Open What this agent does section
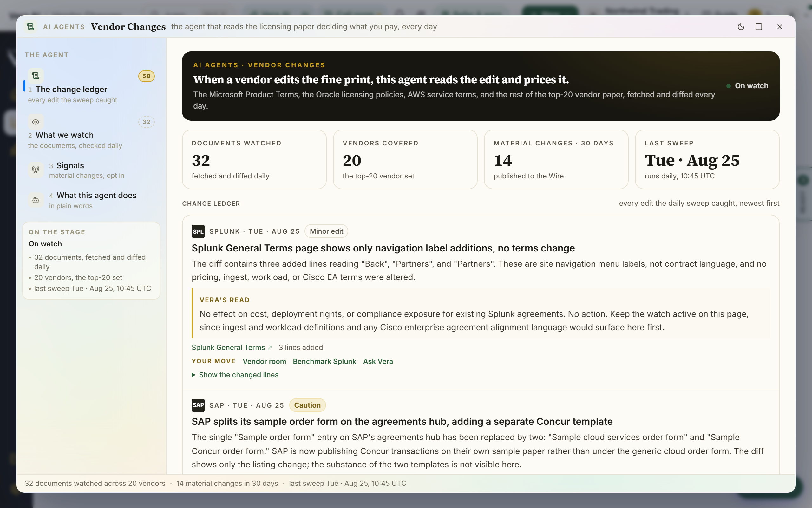 91,200
